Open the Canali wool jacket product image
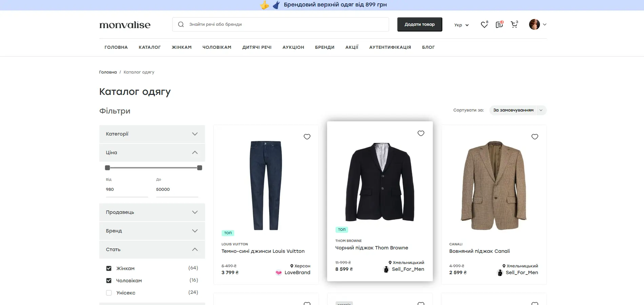The width and height of the screenshot is (644, 305). [494, 185]
